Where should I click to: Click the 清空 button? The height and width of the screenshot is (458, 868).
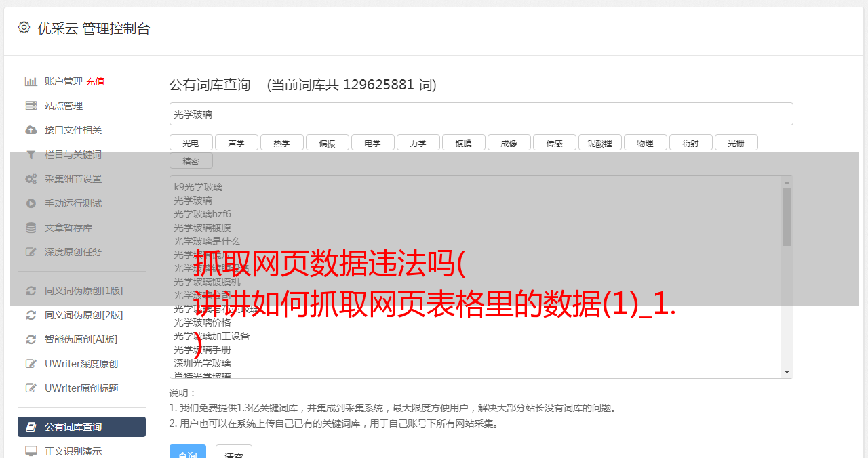click(x=234, y=453)
